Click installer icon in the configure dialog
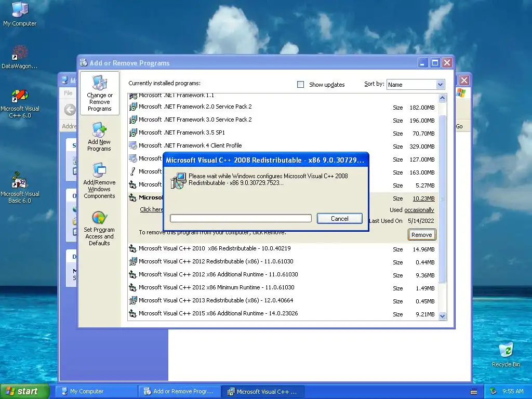 tap(178, 180)
